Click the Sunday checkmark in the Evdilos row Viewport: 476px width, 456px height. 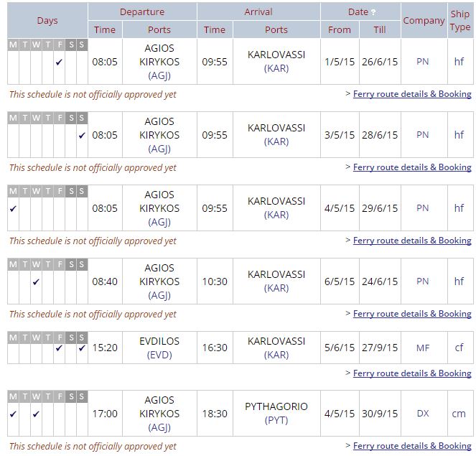pyautogui.click(x=82, y=348)
